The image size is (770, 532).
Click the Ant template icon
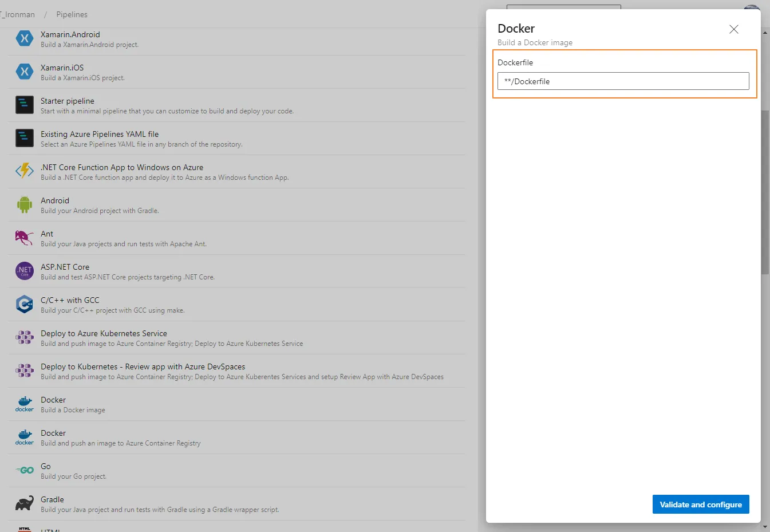(x=24, y=238)
